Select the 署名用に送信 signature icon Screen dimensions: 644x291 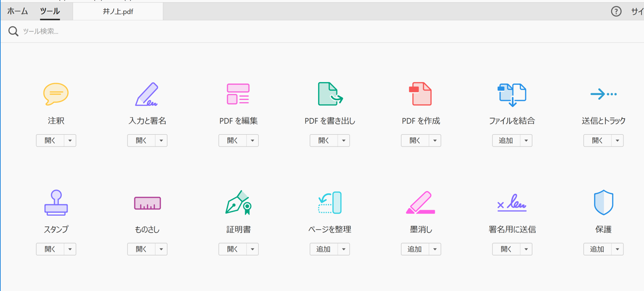point(512,203)
